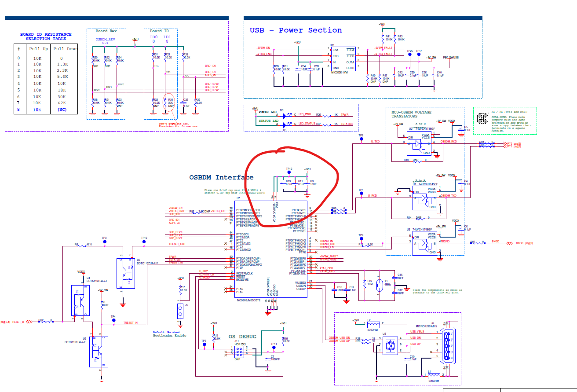Click the TP7 test point on U_RXD
Viewport: 577px width, 392px height.
[362, 194]
